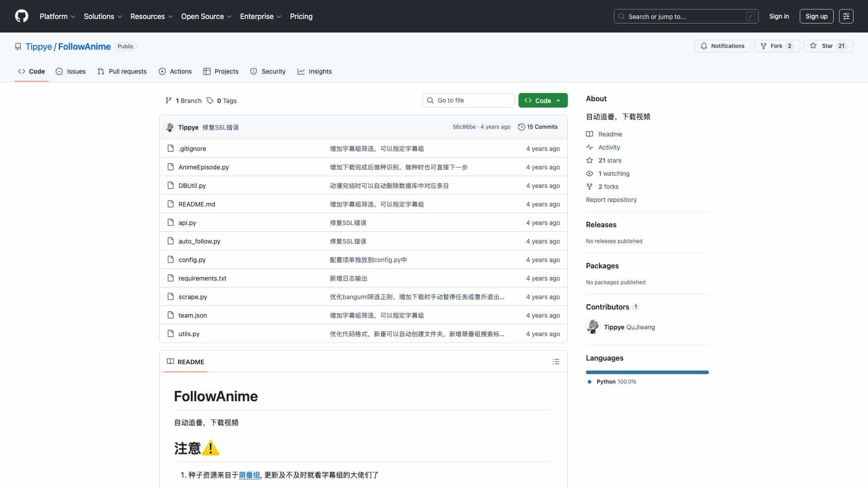Expand the Resources menu
Image resolution: width=868 pixels, height=488 pixels.
(151, 16)
